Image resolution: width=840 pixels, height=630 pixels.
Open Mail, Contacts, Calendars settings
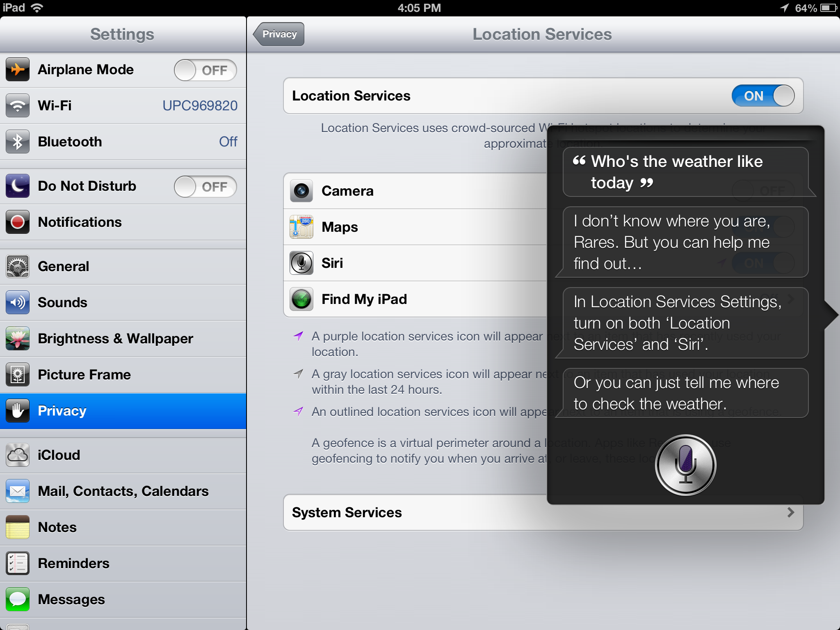pos(123,491)
